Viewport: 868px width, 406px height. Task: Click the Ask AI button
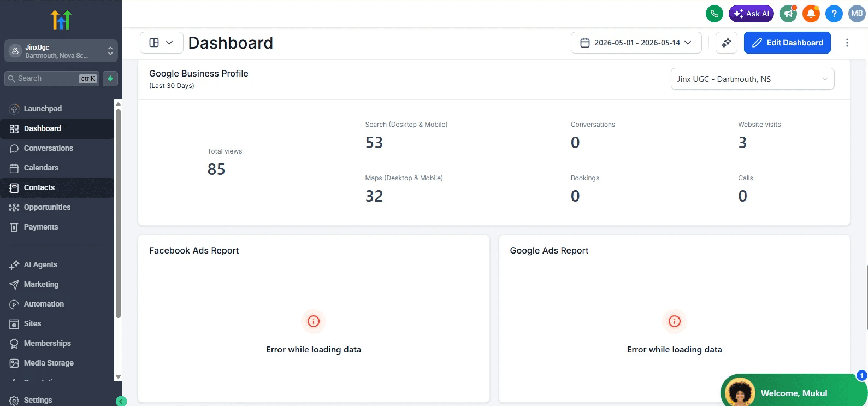[x=751, y=14]
